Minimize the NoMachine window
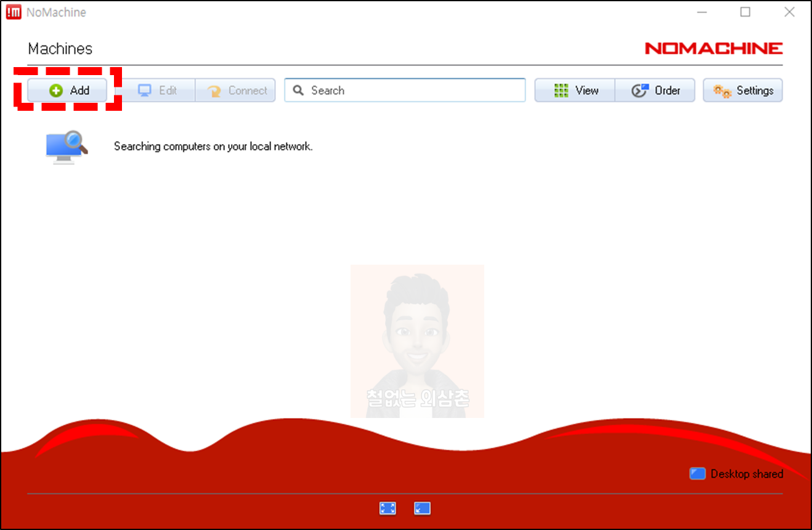812x530 pixels. click(702, 12)
